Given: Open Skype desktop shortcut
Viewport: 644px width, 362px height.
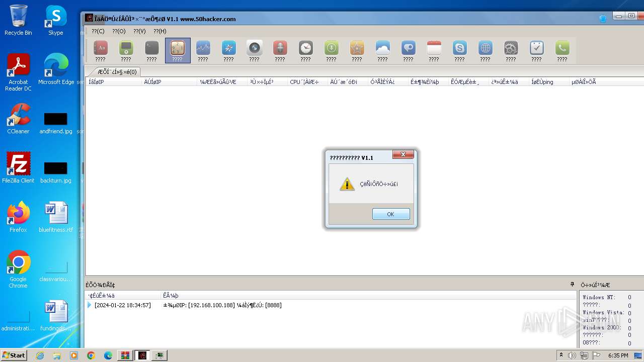Looking at the screenshot, I should pyautogui.click(x=56, y=20).
